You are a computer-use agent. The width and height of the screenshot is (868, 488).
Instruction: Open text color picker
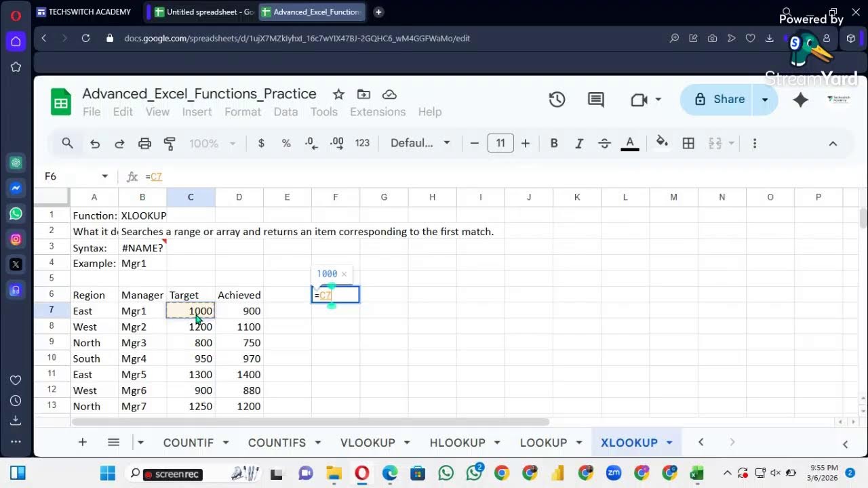pyautogui.click(x=629, y=143)
